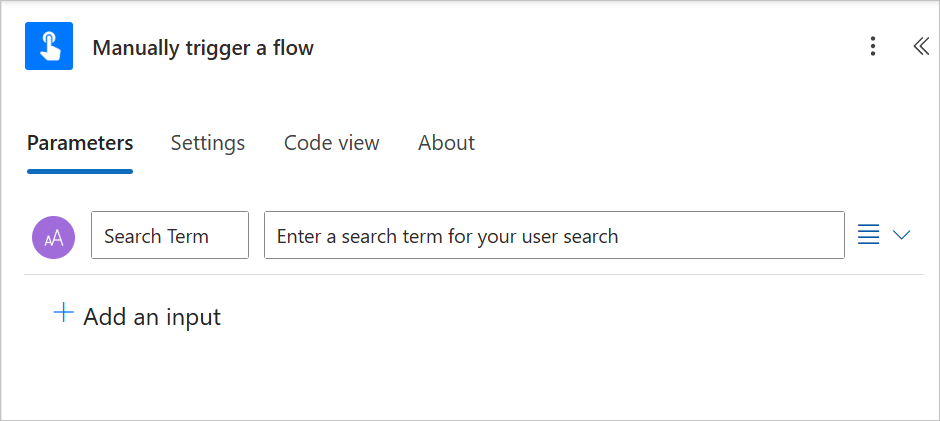Select the Search Term name field
Viewport: 940px width, 421px height.
pos(170,235)
